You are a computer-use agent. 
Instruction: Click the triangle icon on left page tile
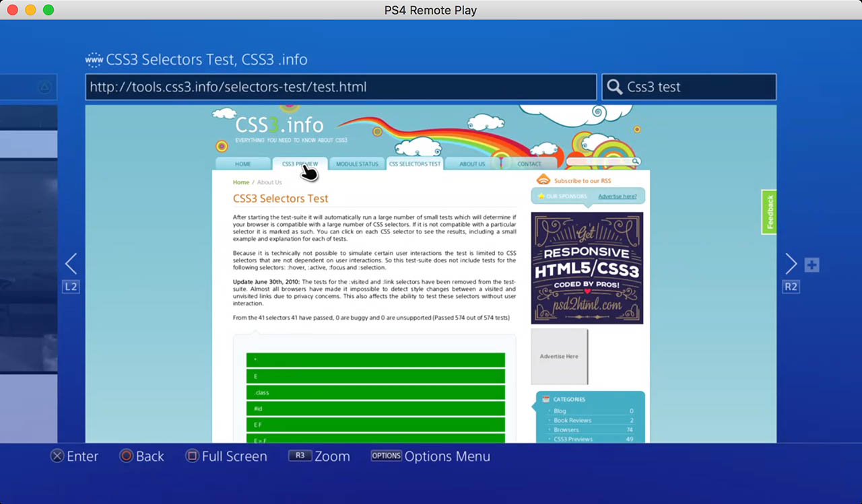tap(44, 87)
